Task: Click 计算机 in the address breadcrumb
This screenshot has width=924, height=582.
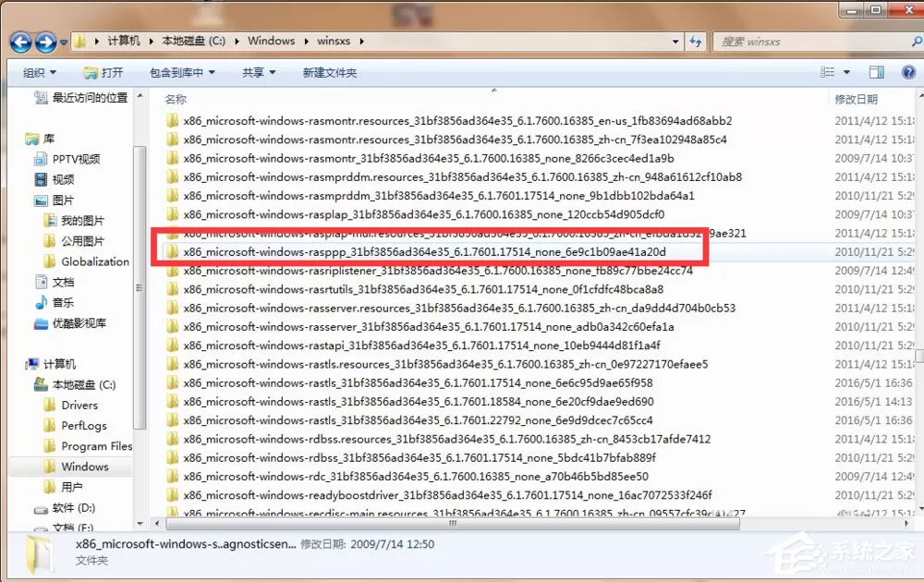Action: point(124,41)
